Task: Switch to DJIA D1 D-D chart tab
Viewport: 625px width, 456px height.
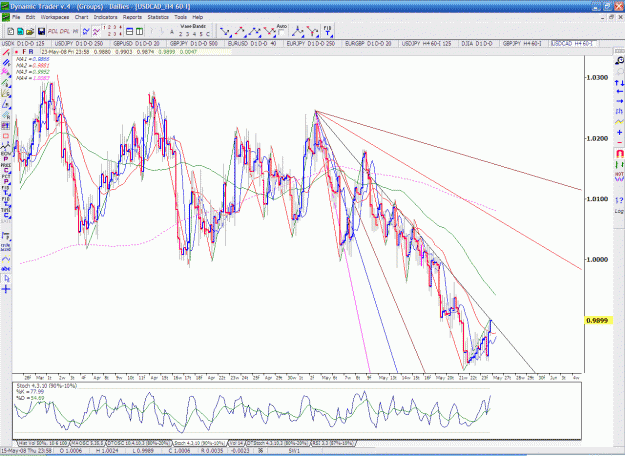Action: 477,43
